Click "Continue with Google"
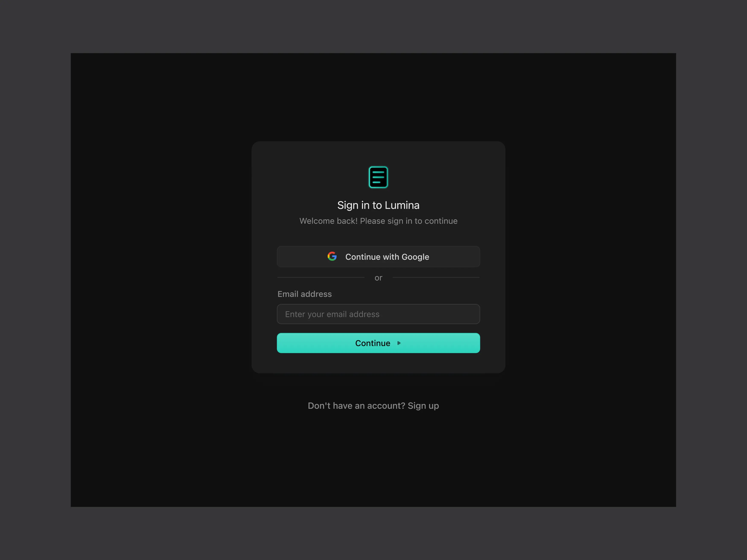 [x=378, y=257]
